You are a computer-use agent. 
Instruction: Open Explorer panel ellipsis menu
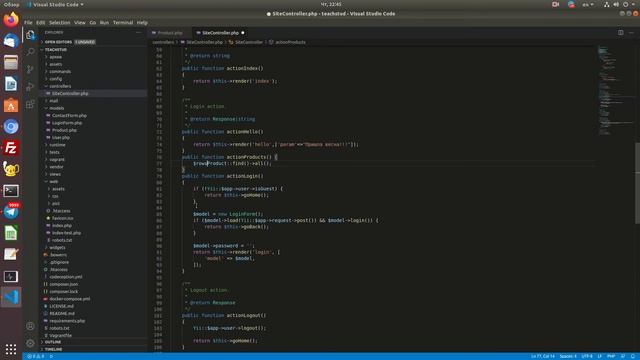[138, 32]
